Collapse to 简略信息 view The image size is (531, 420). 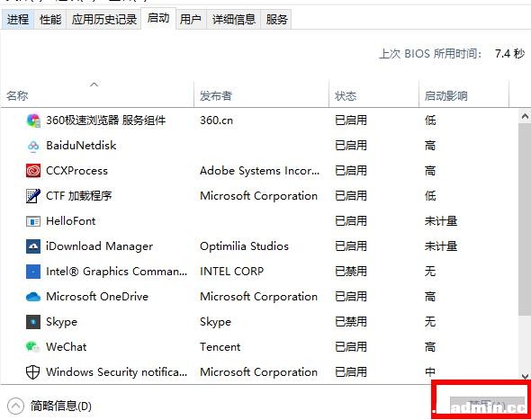(49, 406)
